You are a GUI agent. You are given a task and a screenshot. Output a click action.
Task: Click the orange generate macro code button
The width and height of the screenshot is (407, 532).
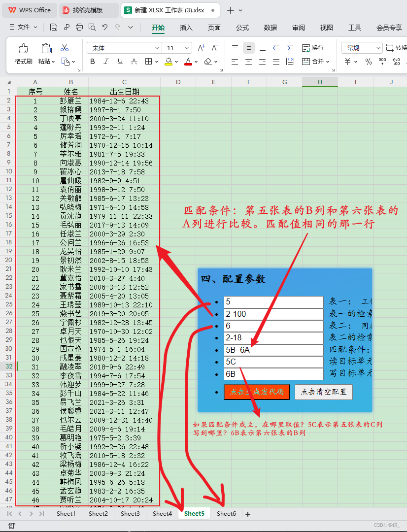pyautogui.click(x=257, y=392)
